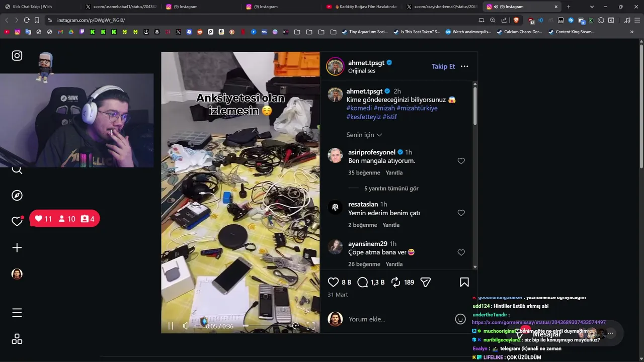Open ahmet.tpsgt profile from post header
Screen dimensions: 644x362
coord(366,63)
